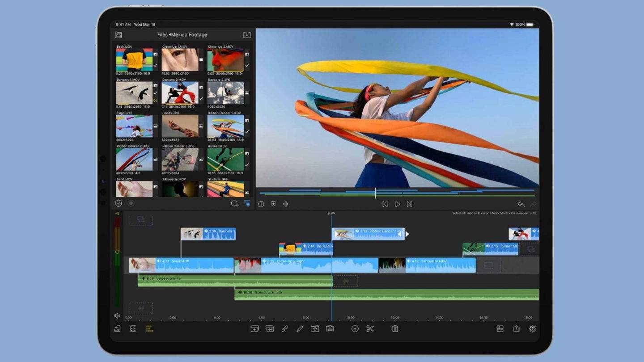Screen dimensions: 644x362
Task: Switch to the highlighted timeline layout view
Action: pos(149,329)
